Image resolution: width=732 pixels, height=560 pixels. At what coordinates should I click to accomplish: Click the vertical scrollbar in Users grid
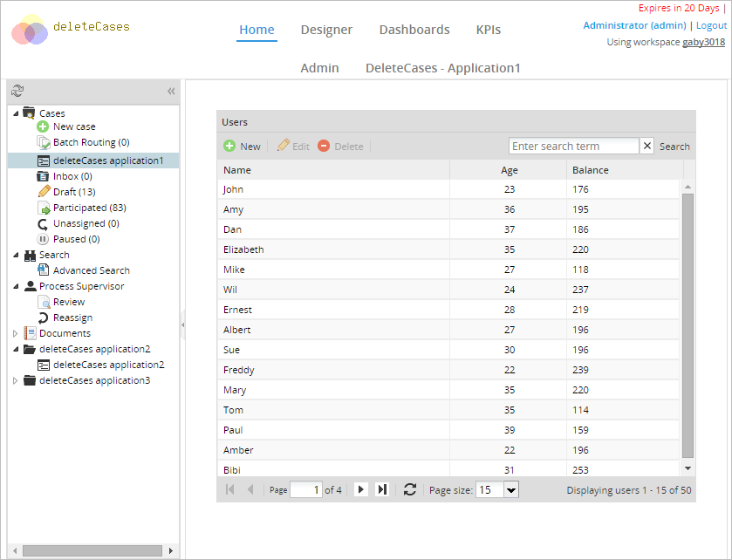[688, 323]
